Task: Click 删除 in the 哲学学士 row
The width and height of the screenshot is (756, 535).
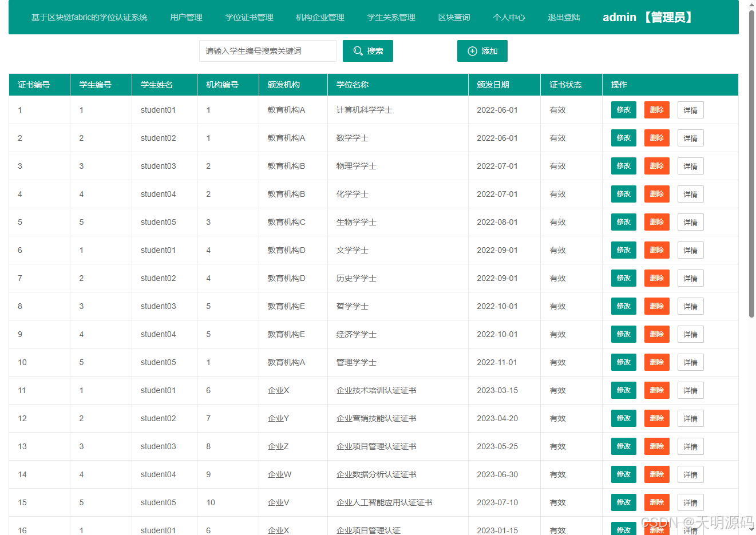Action: 657,306
